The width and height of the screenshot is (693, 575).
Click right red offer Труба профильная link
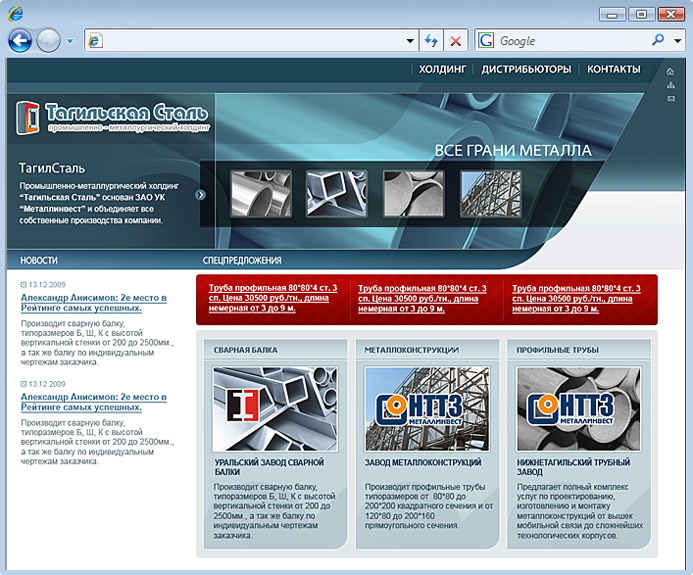[576, 298]
